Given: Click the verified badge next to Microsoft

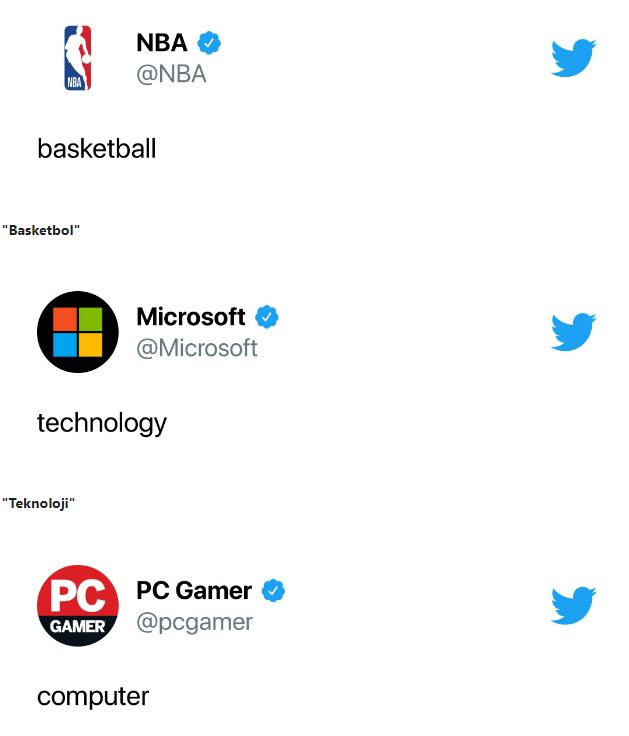Looking at the screenshot, I should coord(267,317).
